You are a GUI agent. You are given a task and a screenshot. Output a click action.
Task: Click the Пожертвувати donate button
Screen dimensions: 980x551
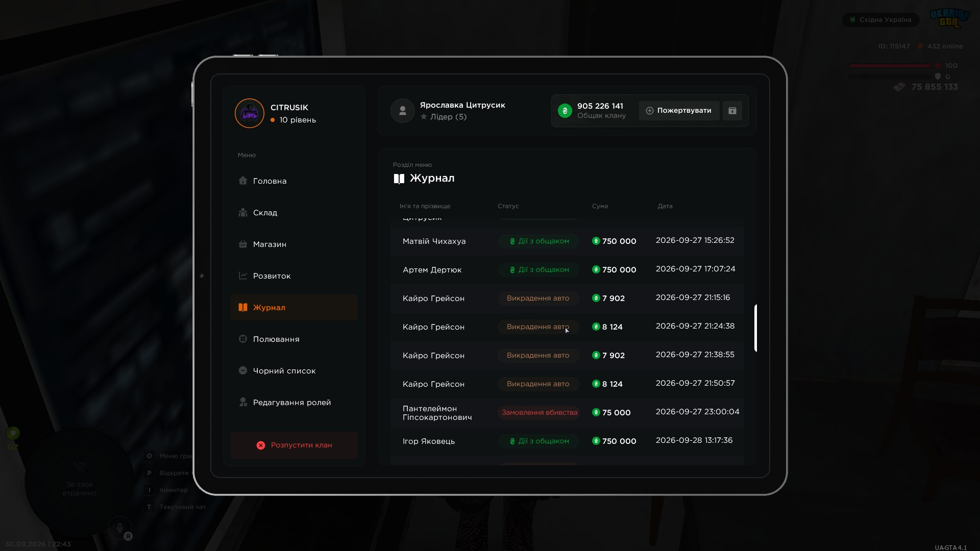tap(679, 111)
